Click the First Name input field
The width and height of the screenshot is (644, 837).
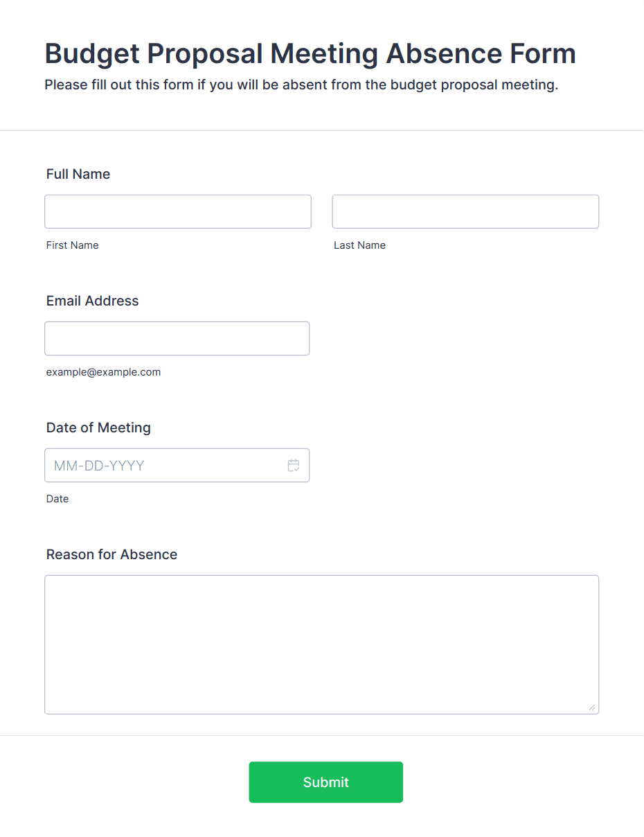178,211
